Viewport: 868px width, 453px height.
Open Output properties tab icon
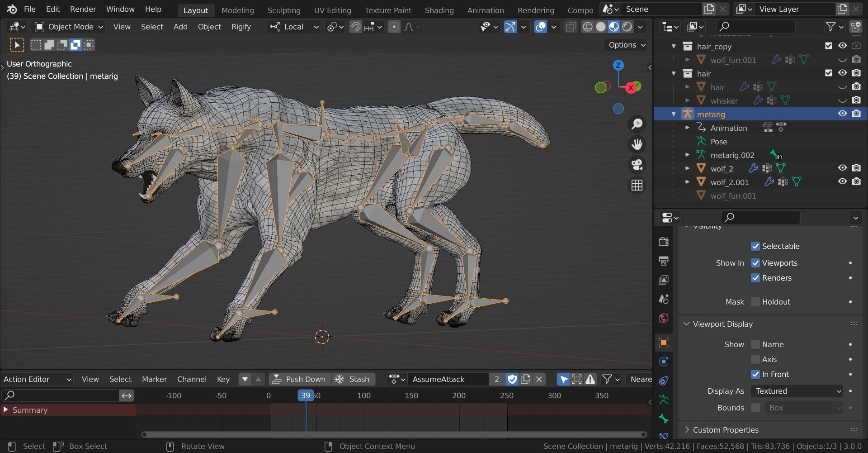pos(664,261)
